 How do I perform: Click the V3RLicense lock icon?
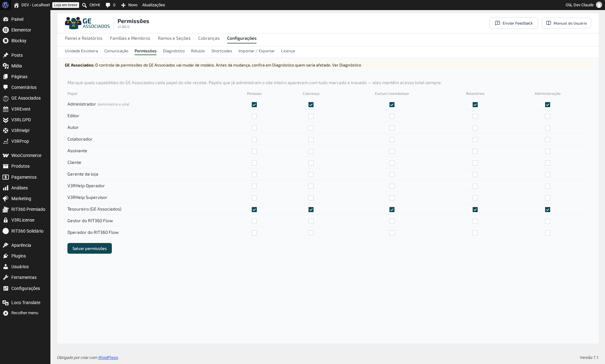coord(6,220)
